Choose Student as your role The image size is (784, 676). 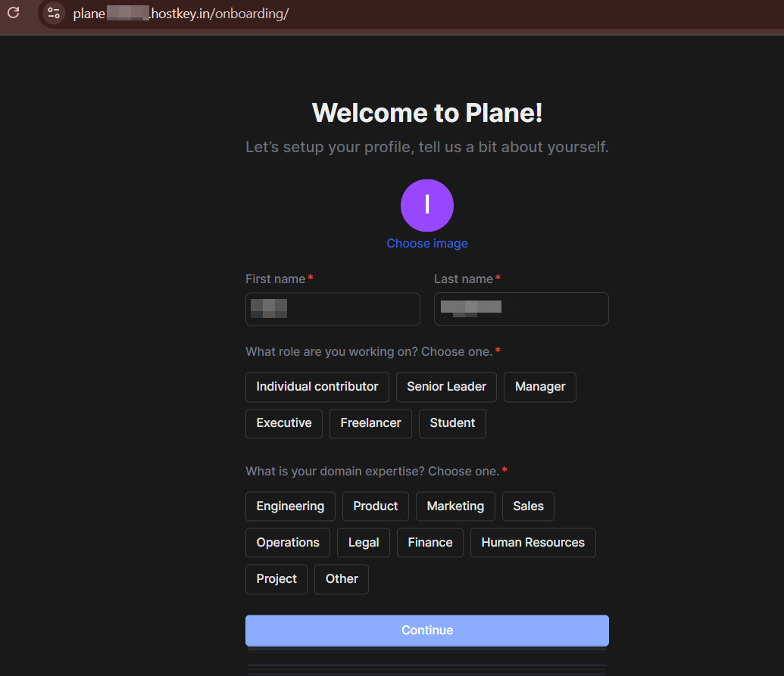tap(452, 423)
